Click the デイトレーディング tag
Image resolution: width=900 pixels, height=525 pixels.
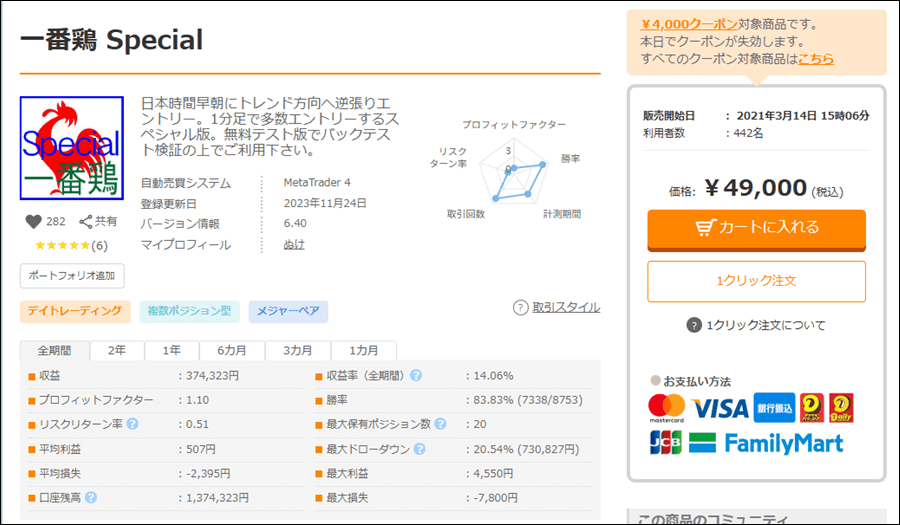75,311
